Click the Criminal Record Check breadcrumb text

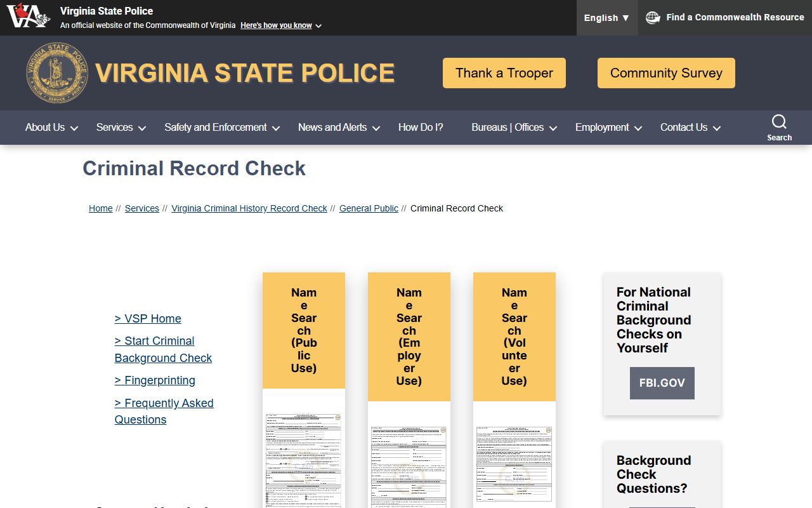tap(457, 208)
